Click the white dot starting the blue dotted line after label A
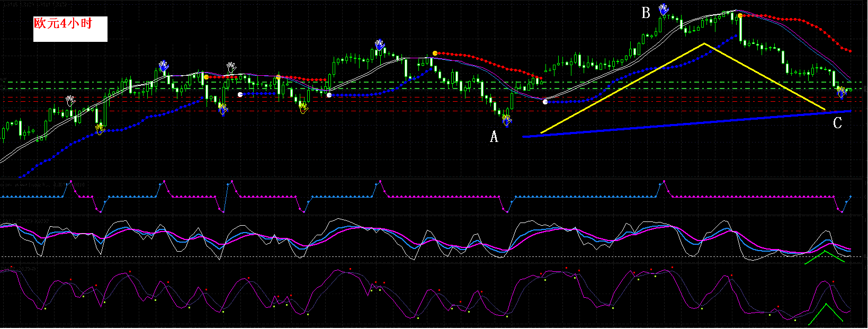Viewport: 868px width, 329px height. [x=545, y=102]
